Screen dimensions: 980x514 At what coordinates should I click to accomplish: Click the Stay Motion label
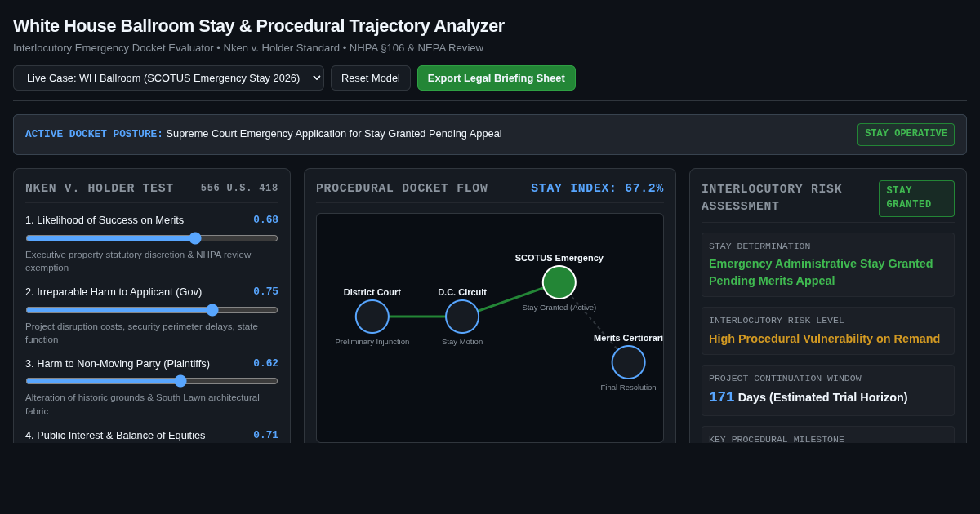point(462,342)
